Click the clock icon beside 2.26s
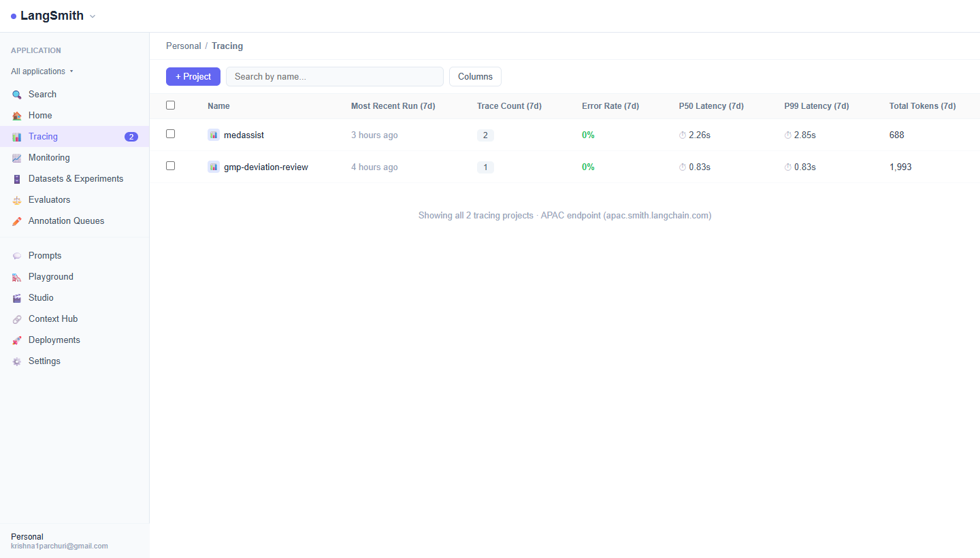Image resolution: width=980 pixels, height=558 pixels. click(683, 135)
